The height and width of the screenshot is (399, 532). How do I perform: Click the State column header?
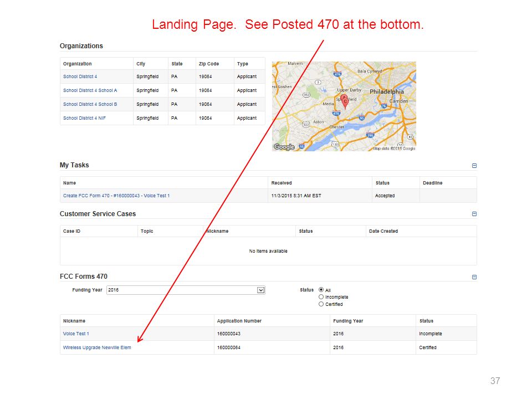177,64
